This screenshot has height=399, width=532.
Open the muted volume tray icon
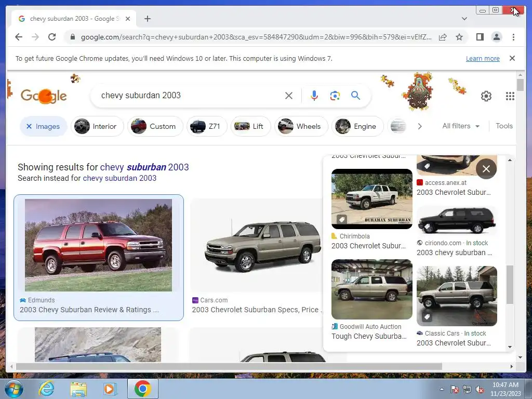pos(480,390)
